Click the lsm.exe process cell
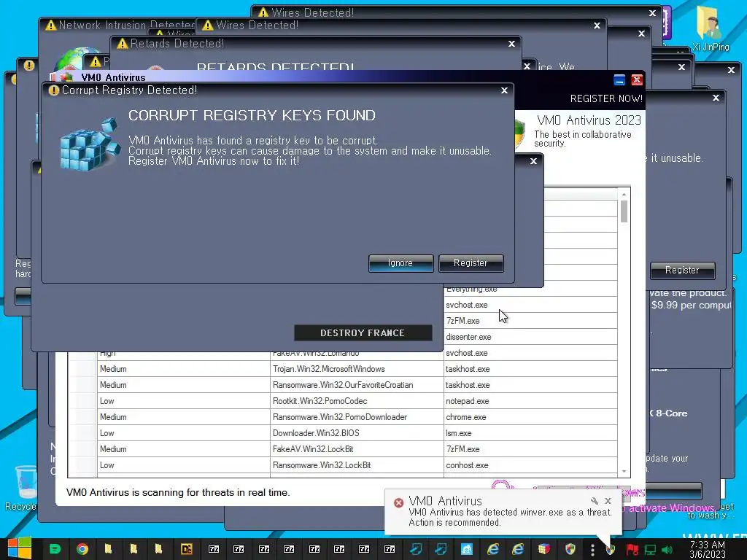The height and width of the screenshot is (560, 747). [x=530, y=433]
